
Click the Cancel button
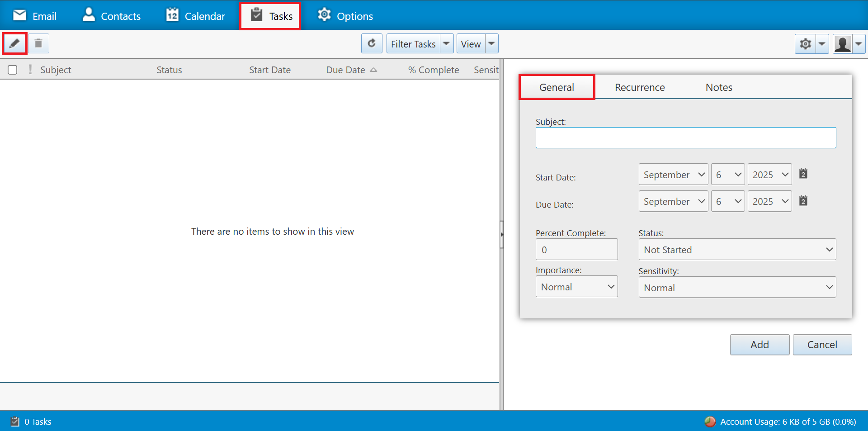coord(822,345)
